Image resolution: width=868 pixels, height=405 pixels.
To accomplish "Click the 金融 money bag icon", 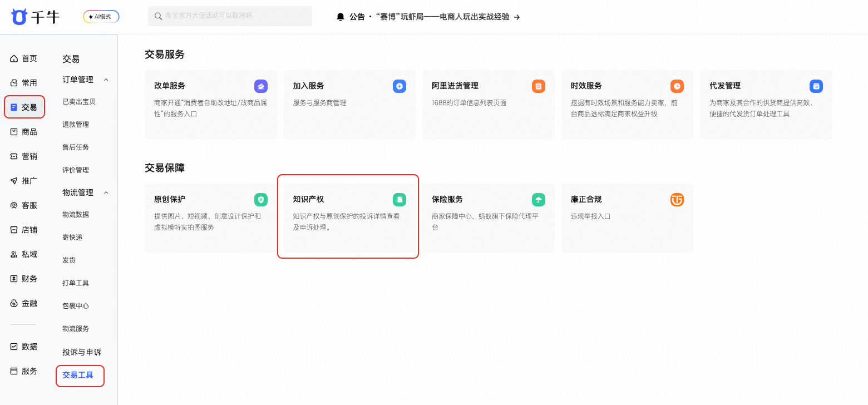I will (x=14, y=303).
